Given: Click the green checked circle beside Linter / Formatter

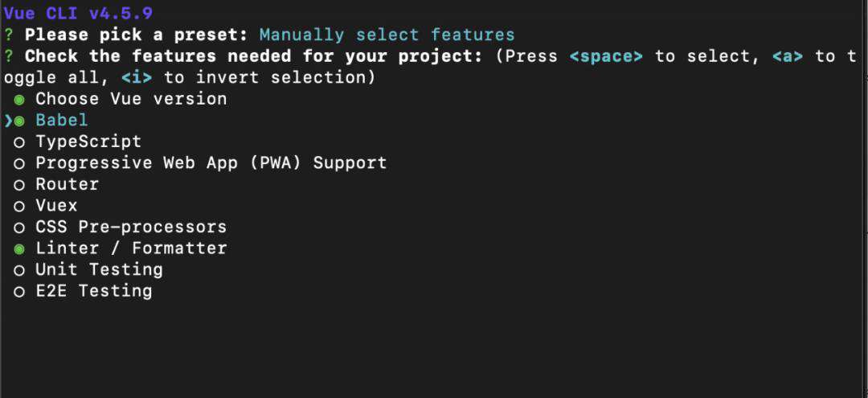Looking at the screenshot, I should [x=19, y=249].
